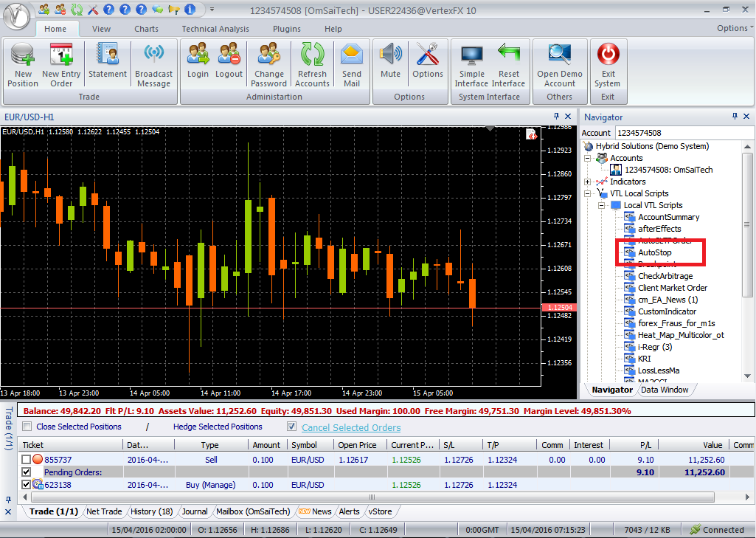Select the AccountSummary script

point(668,217)
